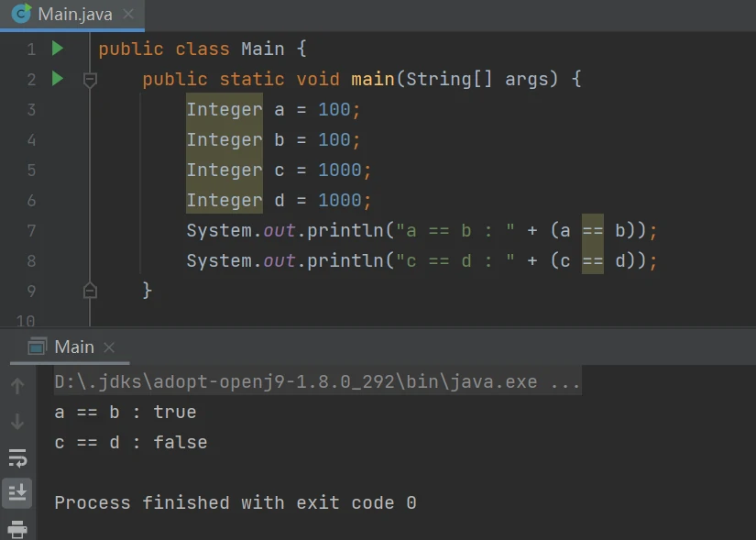Click the Print icon in the Run panel

point(17,529)
